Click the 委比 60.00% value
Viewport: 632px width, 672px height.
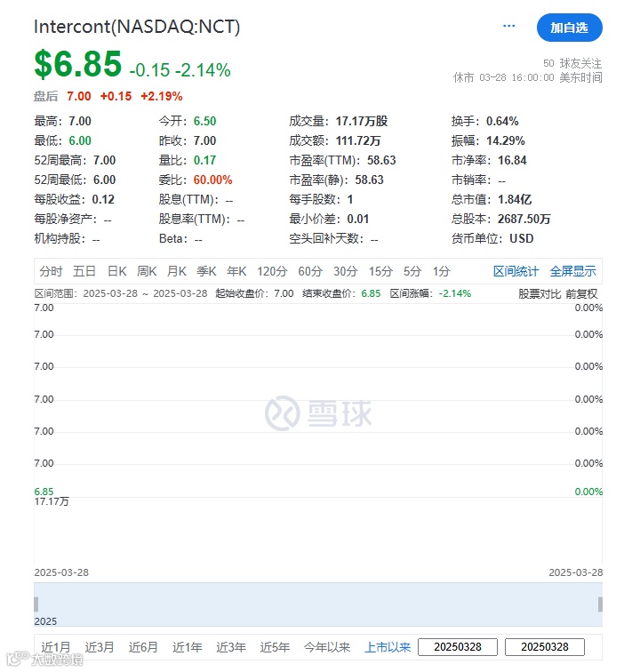[212, 180]
